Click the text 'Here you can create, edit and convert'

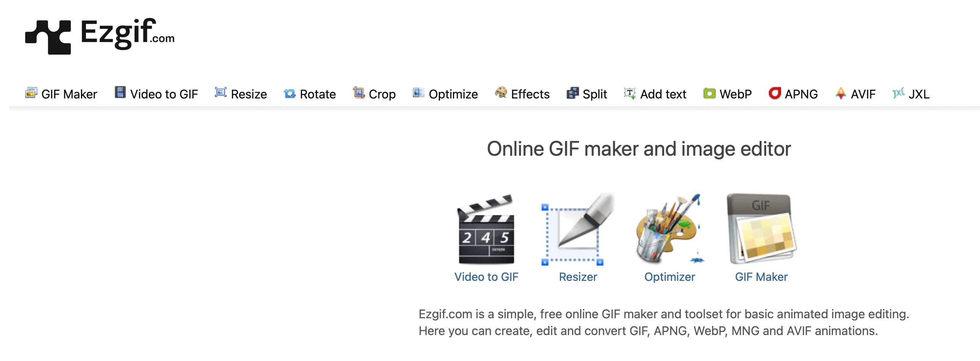click(522, 331)
